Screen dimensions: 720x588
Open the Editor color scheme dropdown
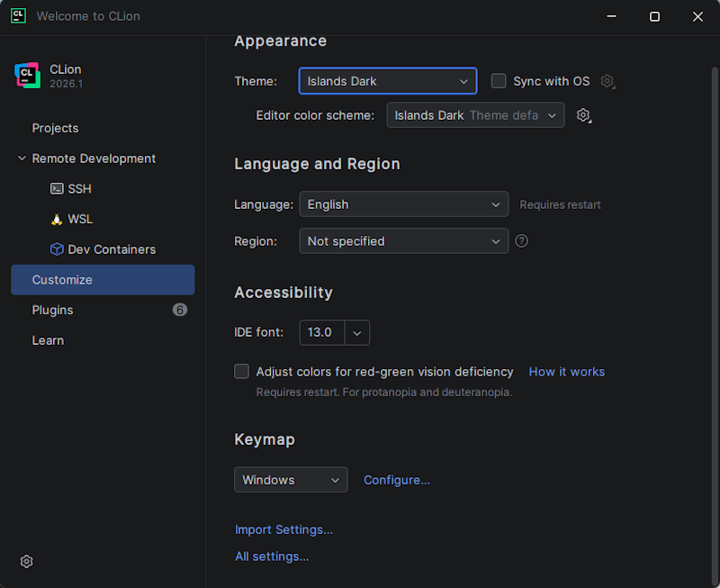point(475,115)
